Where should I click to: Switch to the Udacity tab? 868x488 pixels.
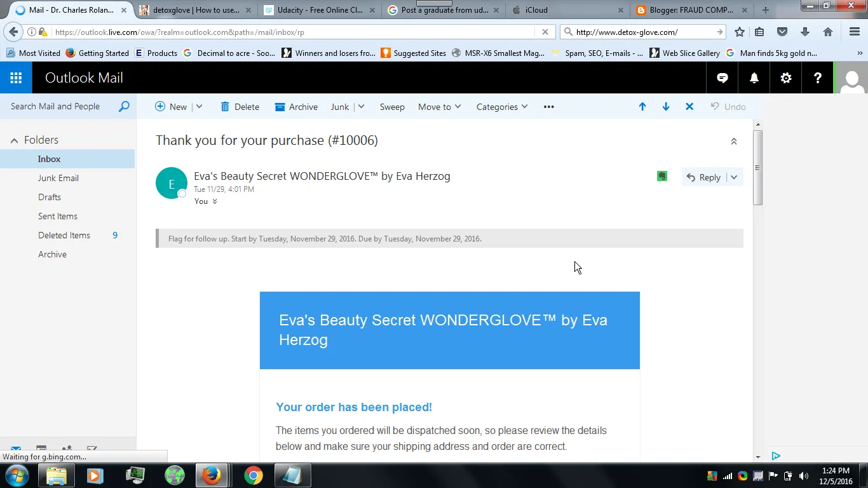coord(321,10)
